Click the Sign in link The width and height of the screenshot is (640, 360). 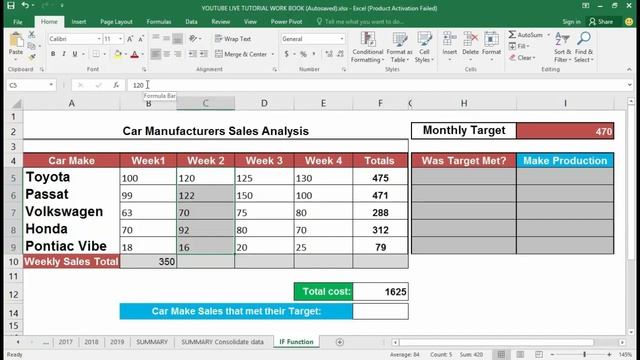[x=571, y=22]
